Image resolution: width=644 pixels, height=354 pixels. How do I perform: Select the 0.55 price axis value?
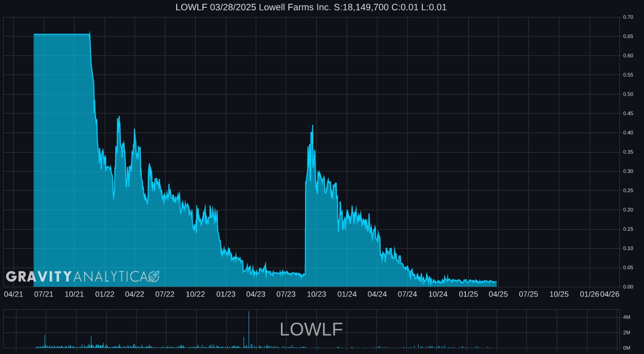coord(628,75)
